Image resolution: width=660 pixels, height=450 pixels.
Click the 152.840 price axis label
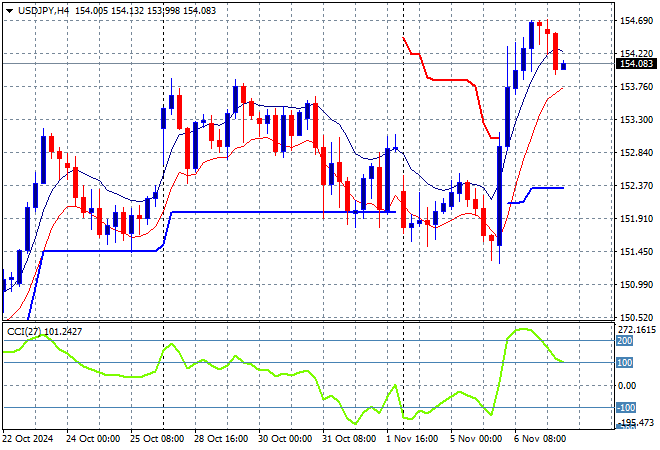(636, 152)
